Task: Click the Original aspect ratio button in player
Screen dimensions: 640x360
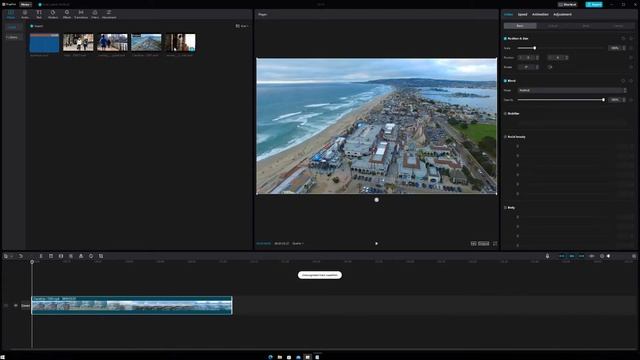Action: tap(484, 244)
